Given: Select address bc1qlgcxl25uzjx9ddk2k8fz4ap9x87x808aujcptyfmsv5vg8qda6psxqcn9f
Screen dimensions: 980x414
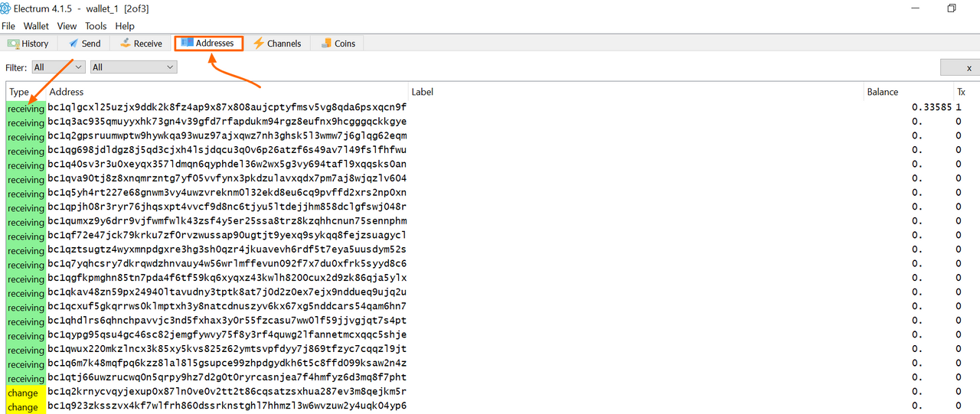Looking at the screenshot, I should click(x=227, y=108).
